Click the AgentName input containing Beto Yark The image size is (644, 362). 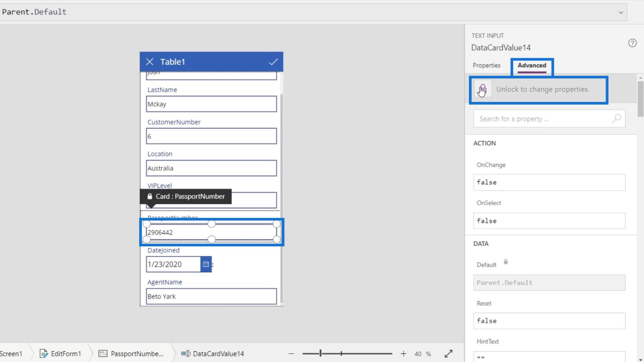pyautogui.click(x=211, y=296)
